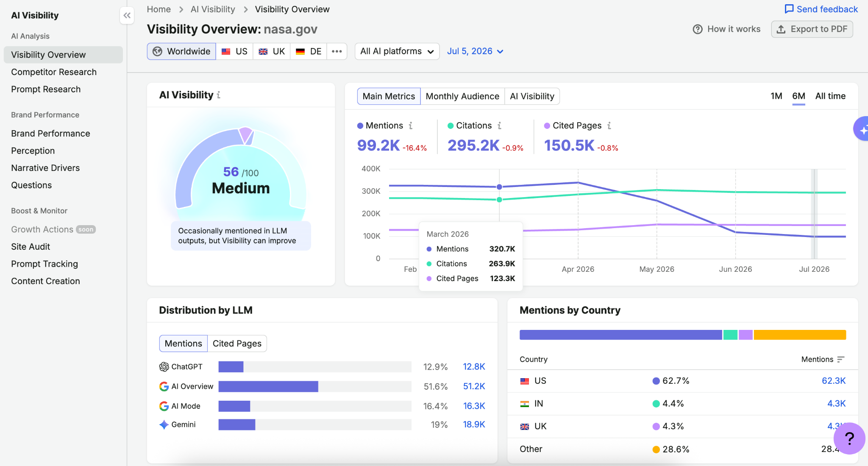This screenshot has height=466, width=868.
Task: Switch to the Main Metrics tab
Action: [389, 96]
